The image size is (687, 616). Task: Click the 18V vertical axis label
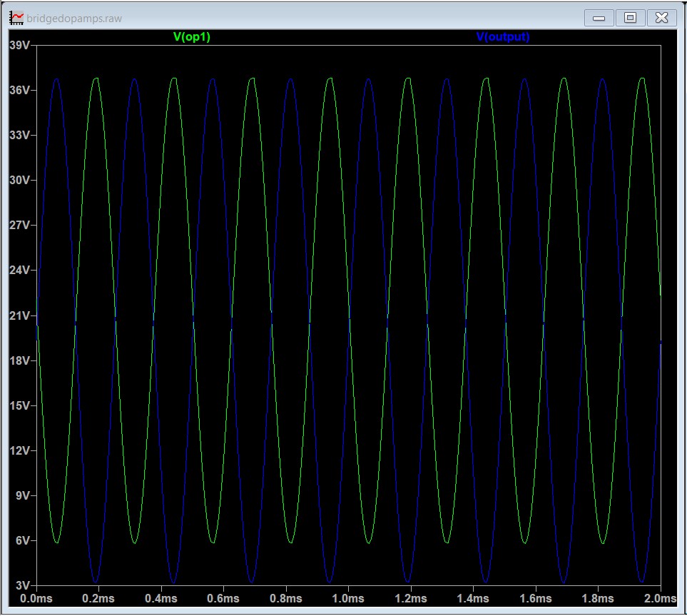pyautogui.click(x=20, y=360)
